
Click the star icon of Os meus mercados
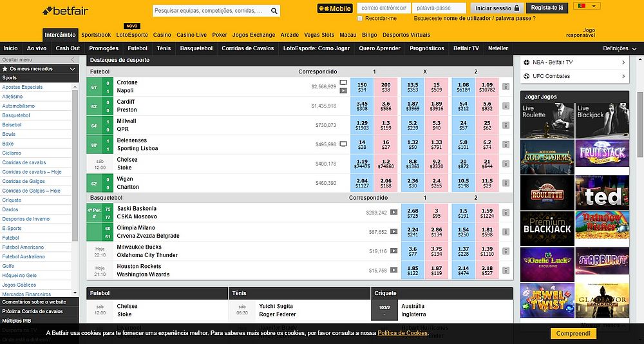(5, 69)
